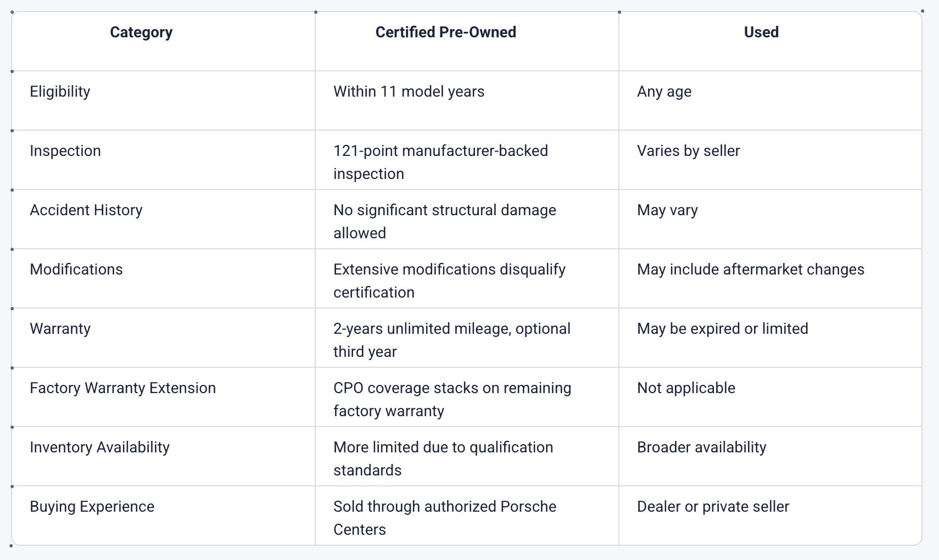Click the 'Broader availability' cell
Screen dimensions: 939x560
tap(701, 447)
